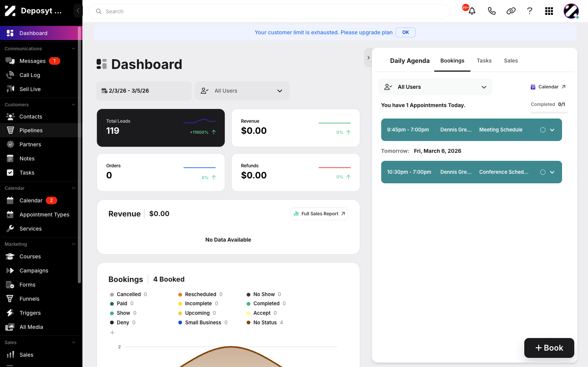This screenshot has height=367, width=588.
Task: Switch to the Tasks tab in Daily Agenda
Action: pos(484,61)
